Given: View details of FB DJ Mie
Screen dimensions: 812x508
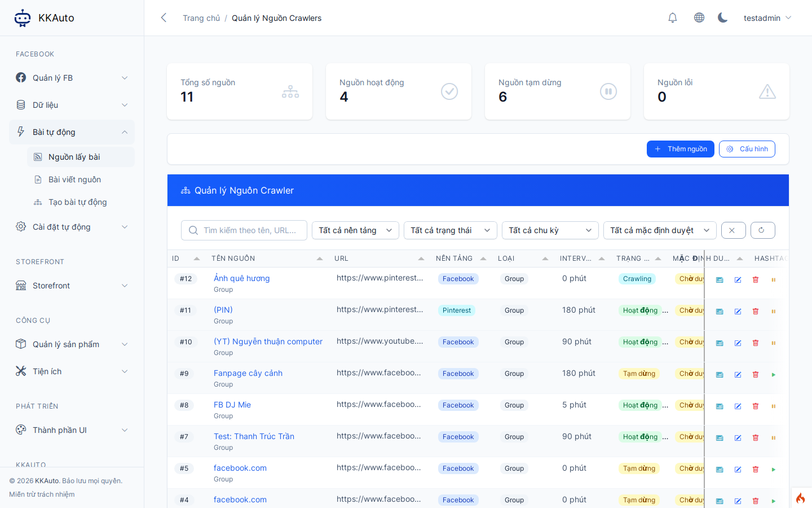Looking at the screenshot, I should [x=720, y=406].
